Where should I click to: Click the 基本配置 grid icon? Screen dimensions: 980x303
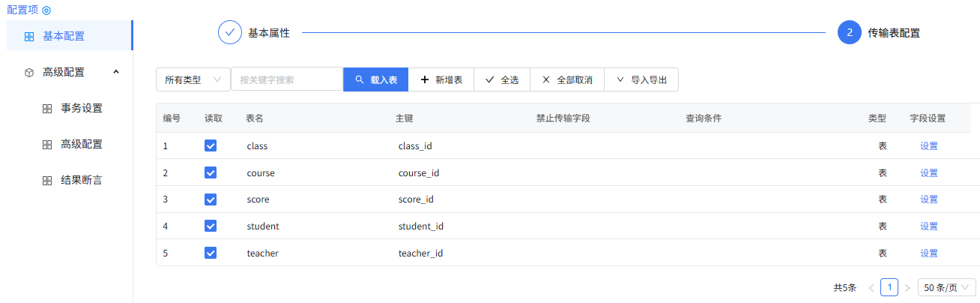29,36
